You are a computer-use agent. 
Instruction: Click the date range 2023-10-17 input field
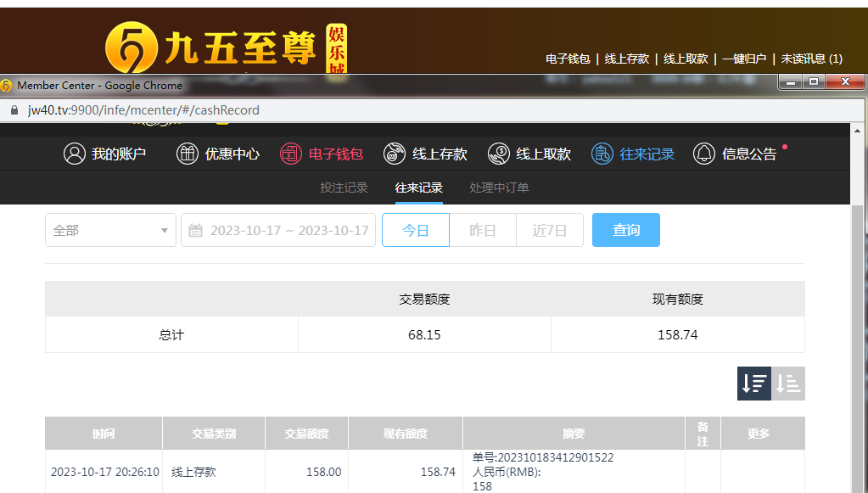point(278,230)
